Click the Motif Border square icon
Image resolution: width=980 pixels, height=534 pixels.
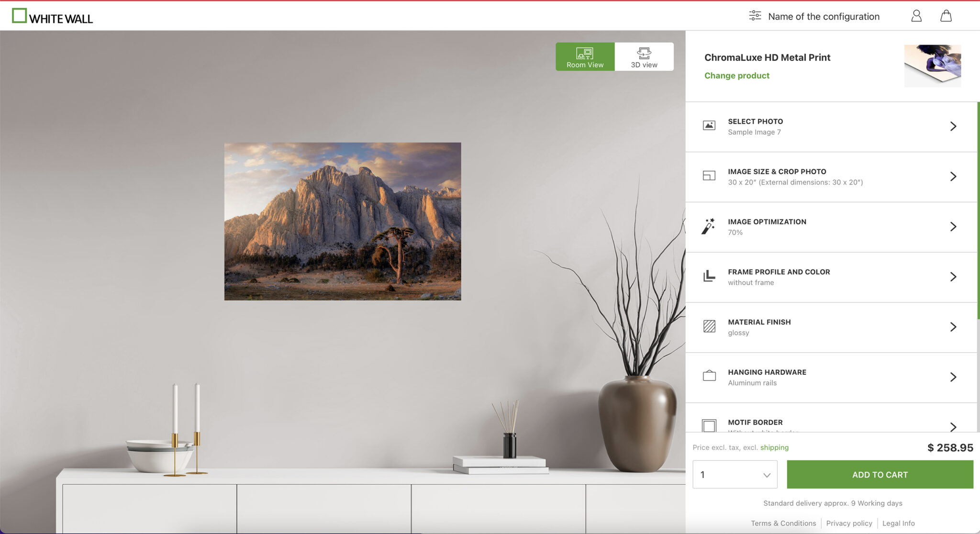pos(709,425)
